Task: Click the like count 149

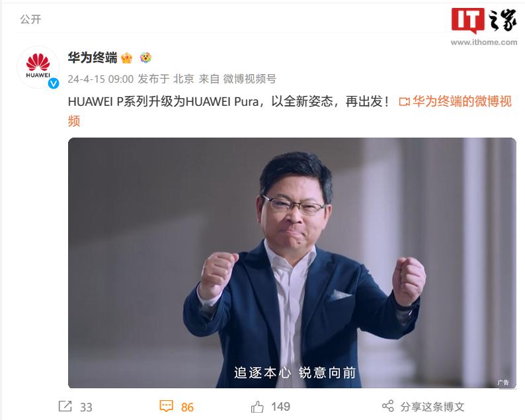Action: pyautogui.click(x=280, y=407)
